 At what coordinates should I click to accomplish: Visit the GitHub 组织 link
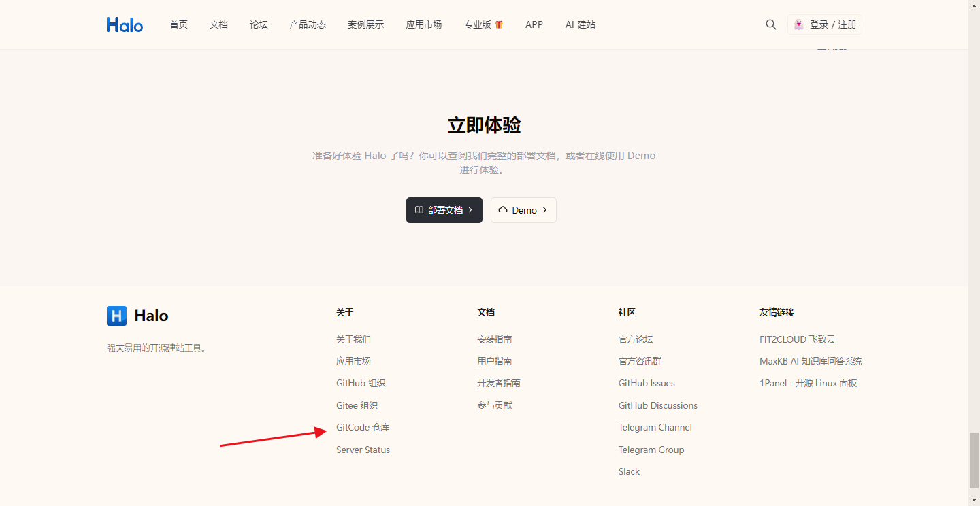pyautogui.click(x=361, y=383)
